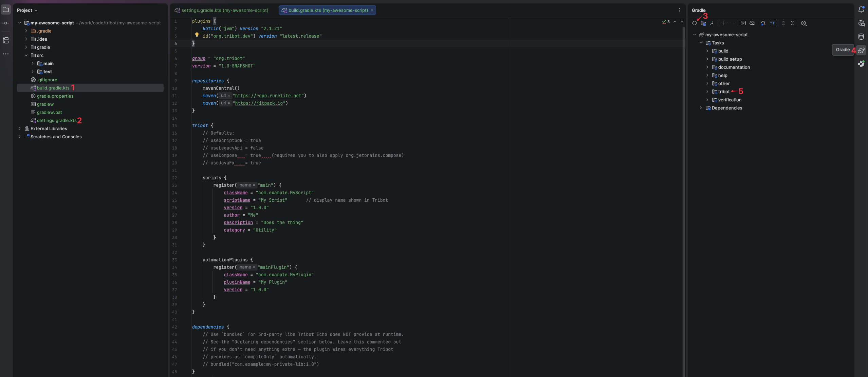868x377 pixels.
Task: Open the Commit tool window
Action: click(x=6, y=23)
